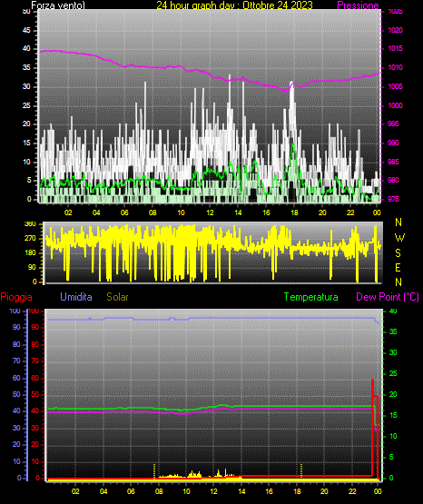Screen dimensions: 423x504
Task: Select the Umidita legend label
Action: 76,297
